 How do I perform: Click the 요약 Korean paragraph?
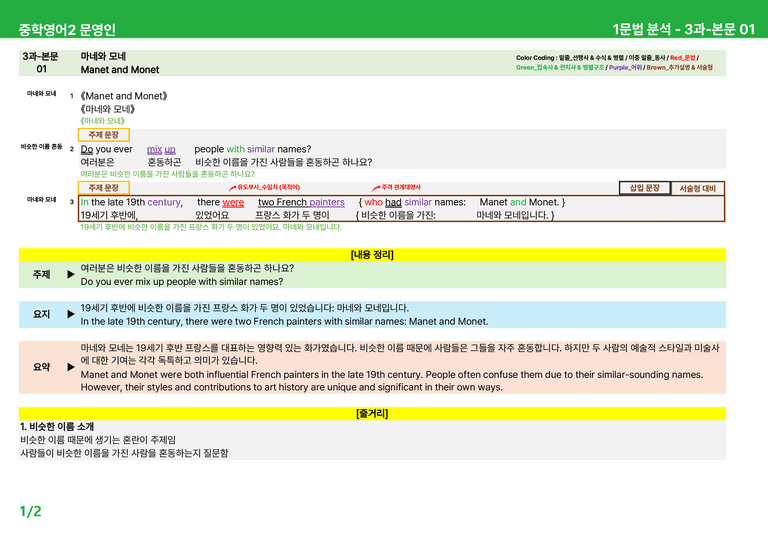click(400, 354)
